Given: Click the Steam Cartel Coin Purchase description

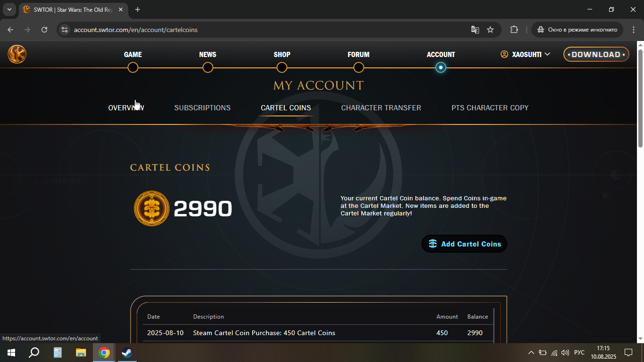Looking at the screenshot, I should (x=264, y=333).
